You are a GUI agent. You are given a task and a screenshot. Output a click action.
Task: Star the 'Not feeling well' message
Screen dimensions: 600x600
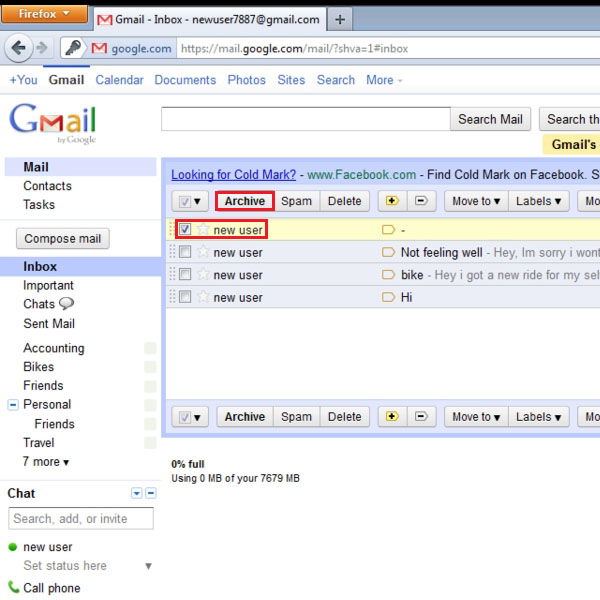(203, 252)
